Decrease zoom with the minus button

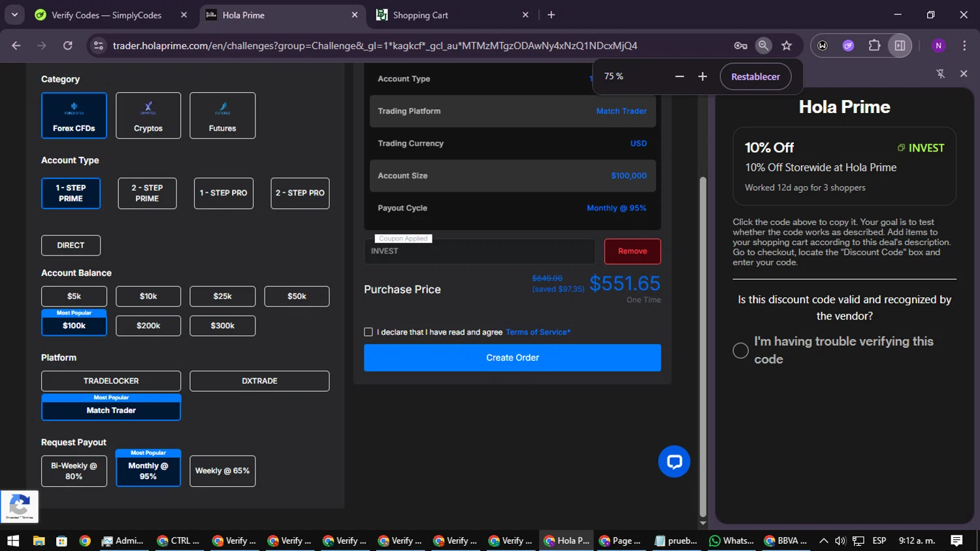tap(679, 76)
